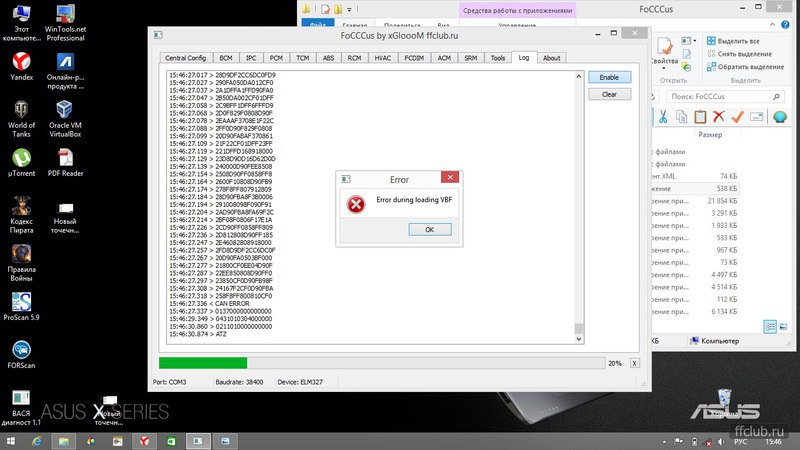Open the Oracle VM VirtualBox icon
This screenshot has height=450, width=800.
(x=65, y=118)
